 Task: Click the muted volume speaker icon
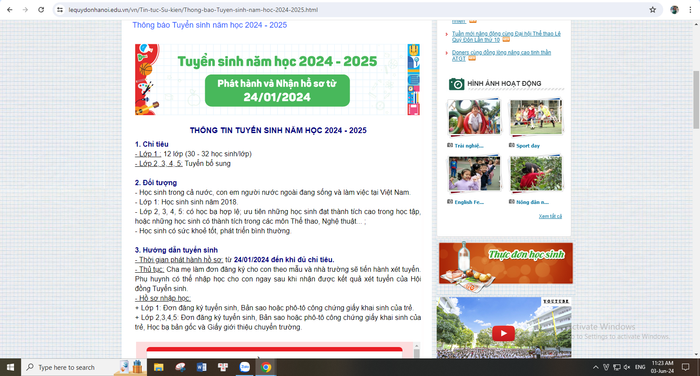tap(626, 367)
